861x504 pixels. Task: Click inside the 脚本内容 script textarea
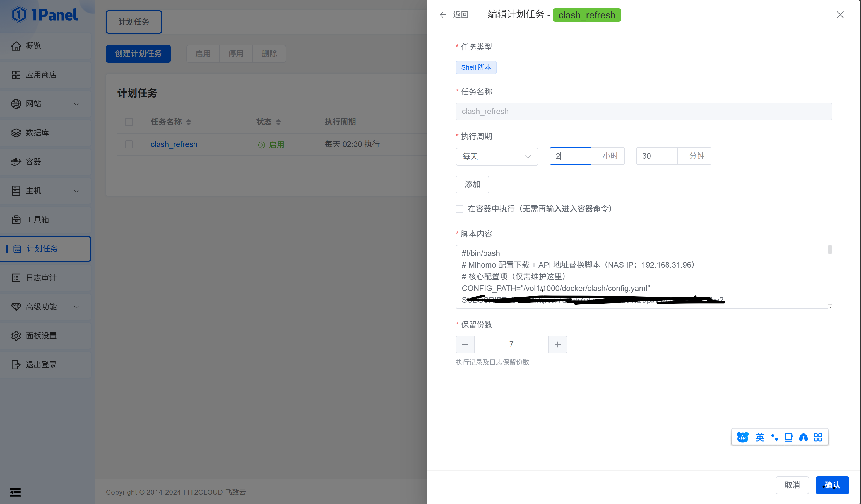[x=642, y=276]
